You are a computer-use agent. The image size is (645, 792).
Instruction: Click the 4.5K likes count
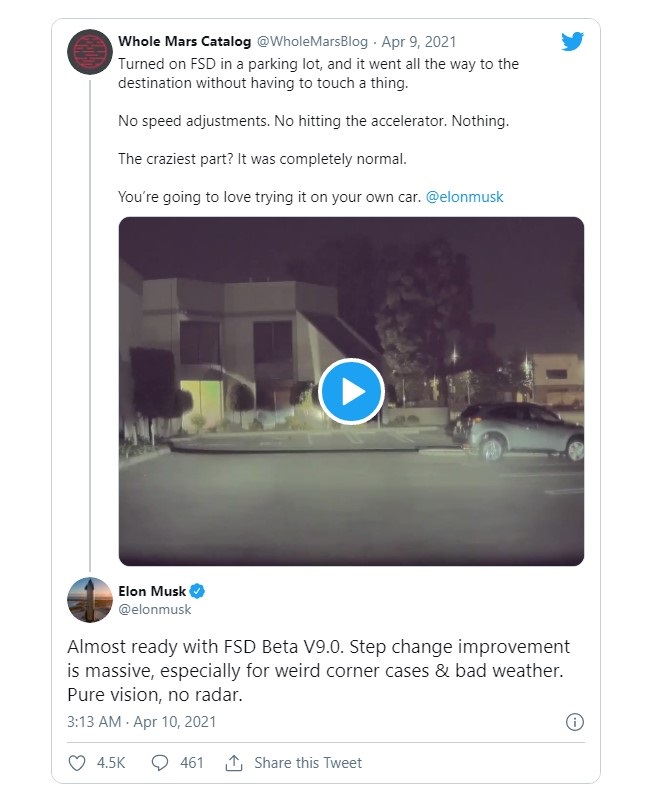(x=111, y=763)
